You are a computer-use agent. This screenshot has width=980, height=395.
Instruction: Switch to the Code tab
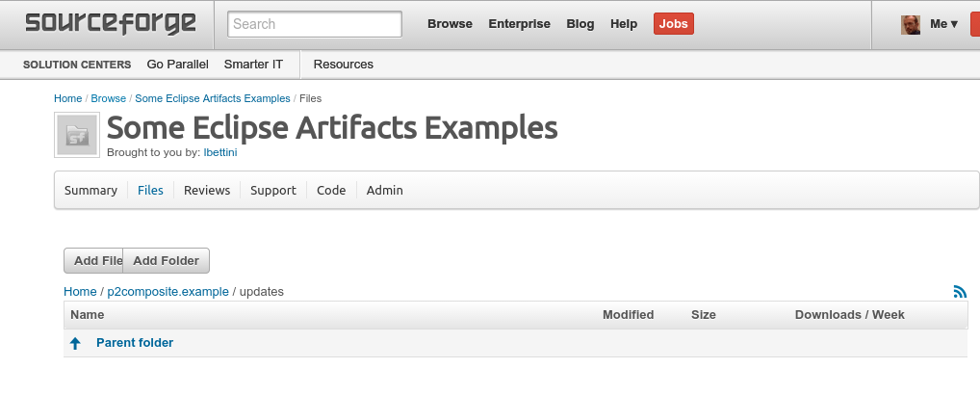pos(331,191)
